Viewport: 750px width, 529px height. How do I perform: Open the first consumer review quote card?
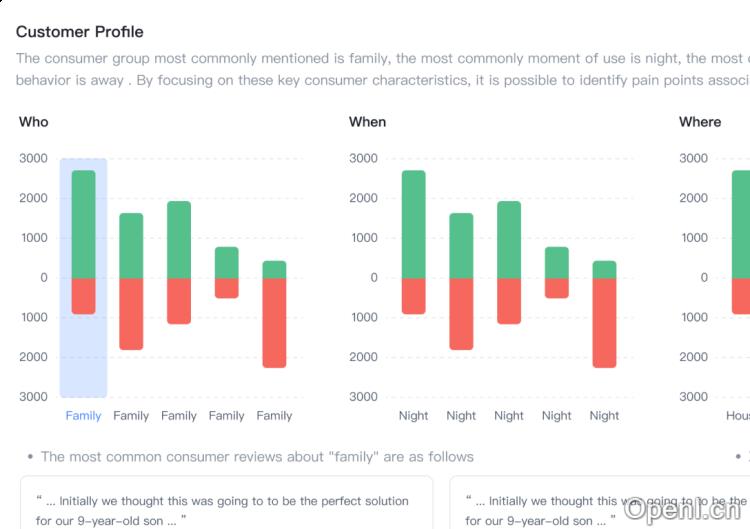[x=226, y=509]
